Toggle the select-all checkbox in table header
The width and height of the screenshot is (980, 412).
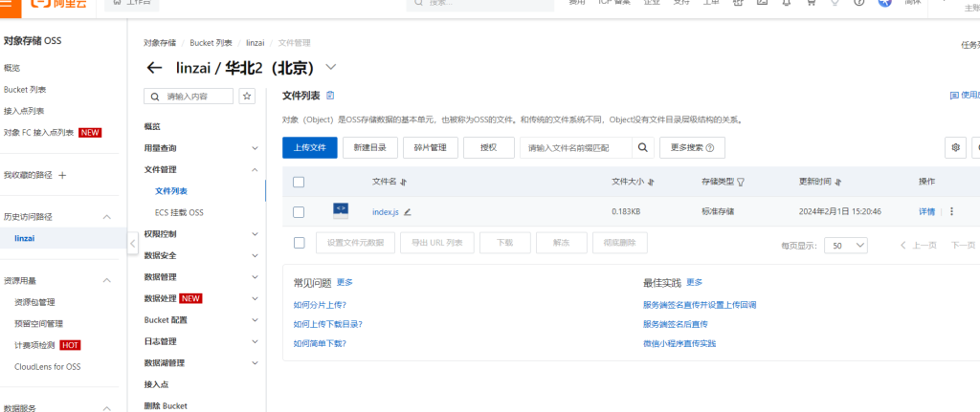click(299, 183)
